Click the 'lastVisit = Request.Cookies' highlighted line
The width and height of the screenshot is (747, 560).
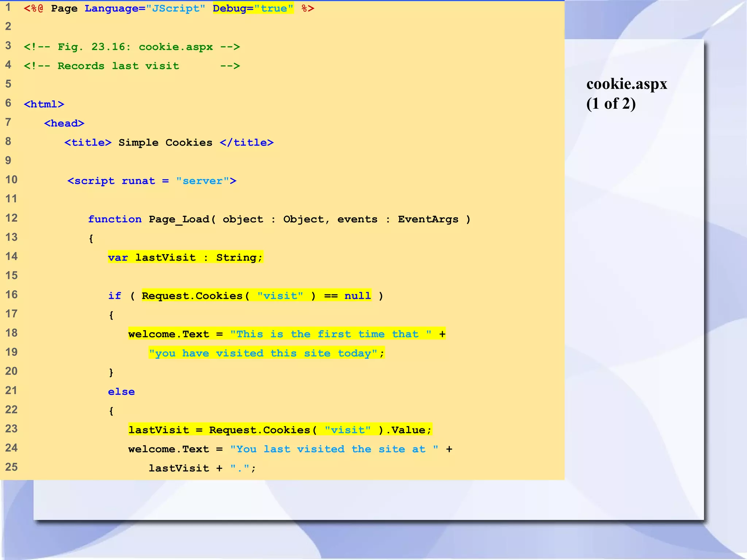coord(280,430)
